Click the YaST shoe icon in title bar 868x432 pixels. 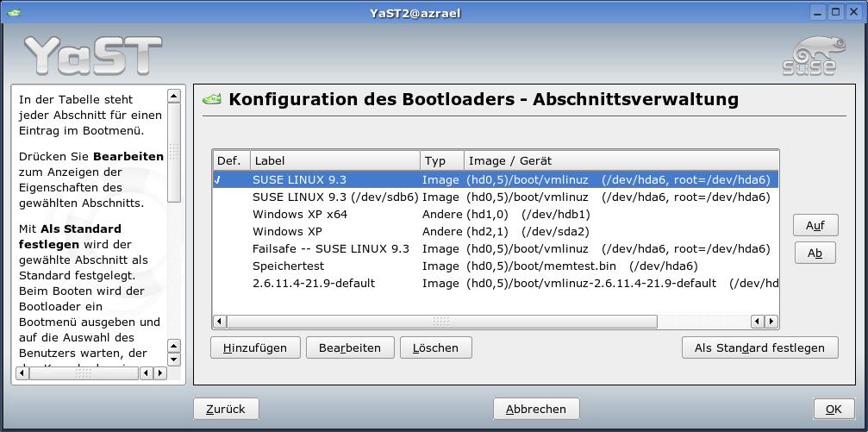[14, 11]
